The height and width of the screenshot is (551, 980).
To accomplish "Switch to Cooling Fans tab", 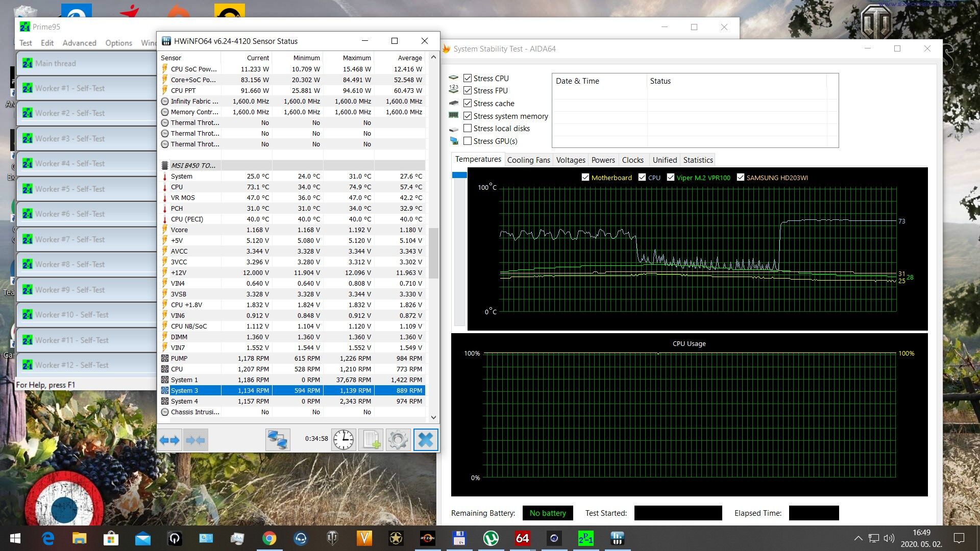I will click(528, 160).
